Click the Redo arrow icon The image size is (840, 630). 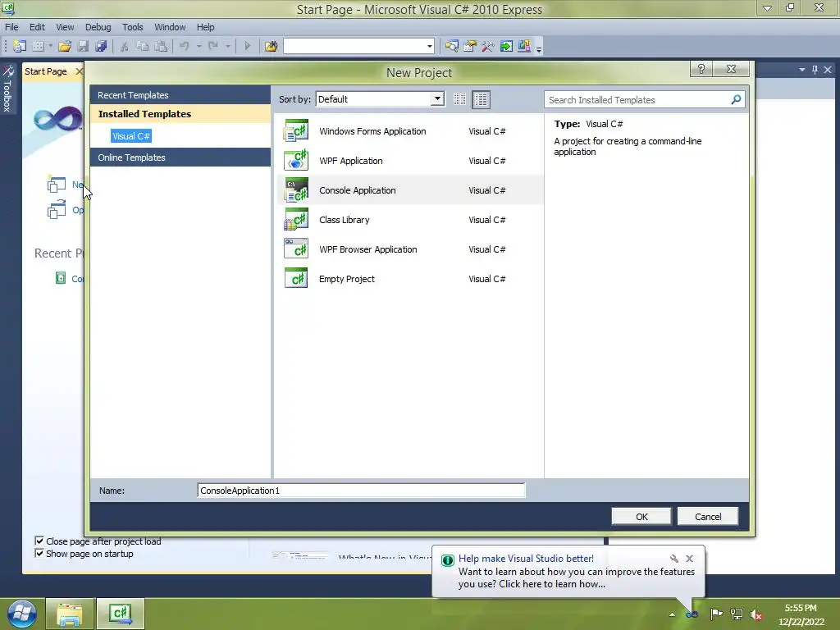point(213,46)
